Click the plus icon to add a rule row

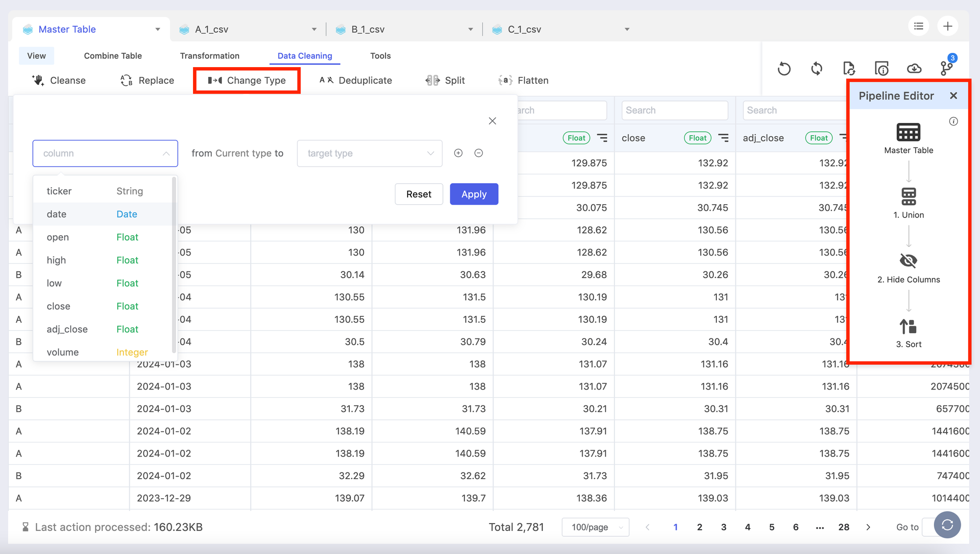click(458, 153)
